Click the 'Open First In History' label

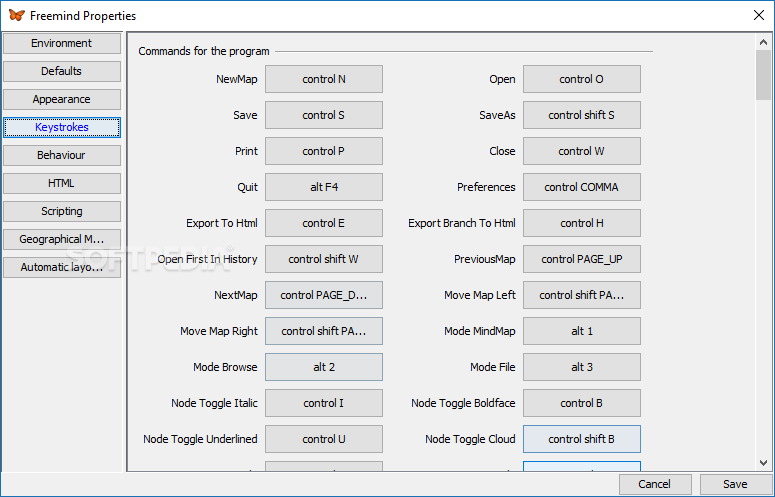[208, 259]
